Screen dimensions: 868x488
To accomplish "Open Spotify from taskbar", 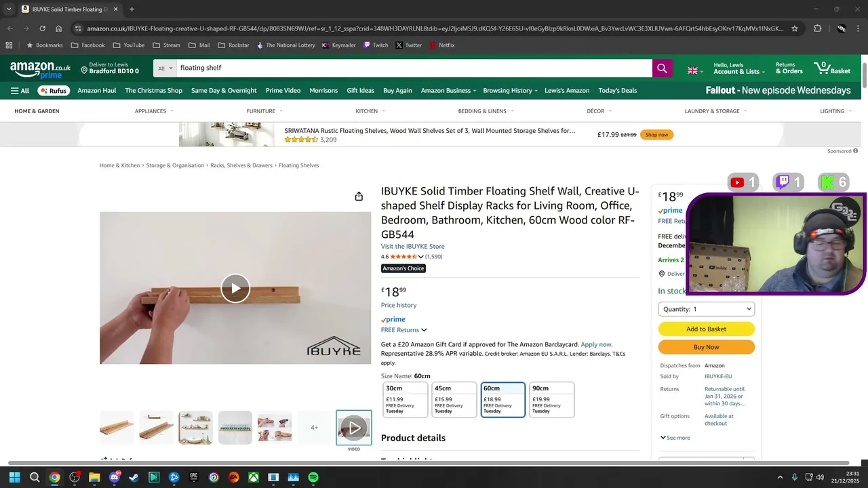I will 313,477.
